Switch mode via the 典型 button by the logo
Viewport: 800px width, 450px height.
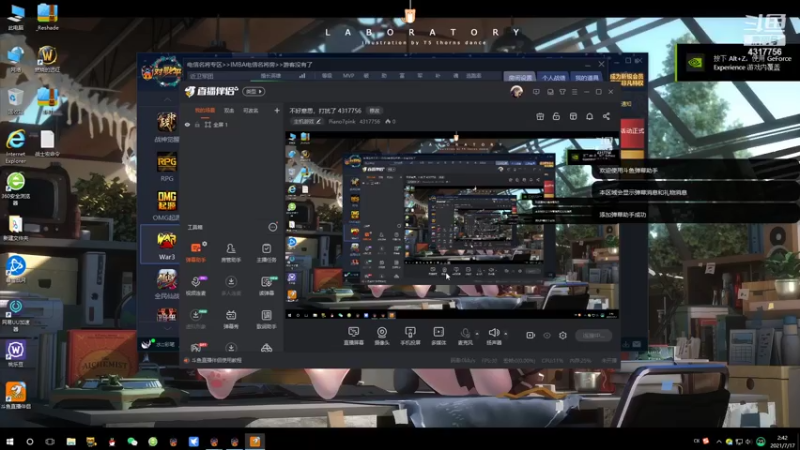tap(254, 91)
